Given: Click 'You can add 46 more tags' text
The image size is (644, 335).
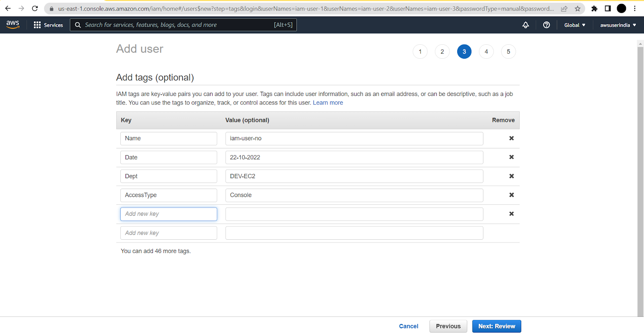Looking at the screenshot, I should coord(156,251).
